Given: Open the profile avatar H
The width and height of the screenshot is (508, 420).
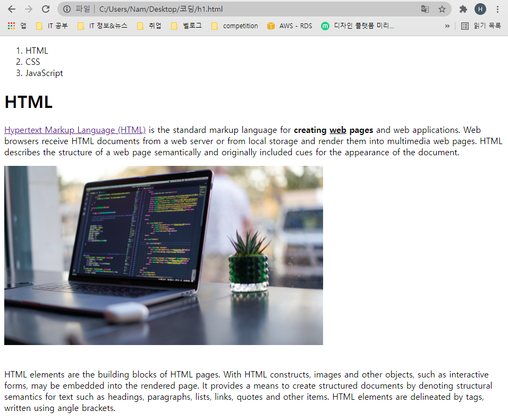Looking at the screenshot, I should (480, 9).
